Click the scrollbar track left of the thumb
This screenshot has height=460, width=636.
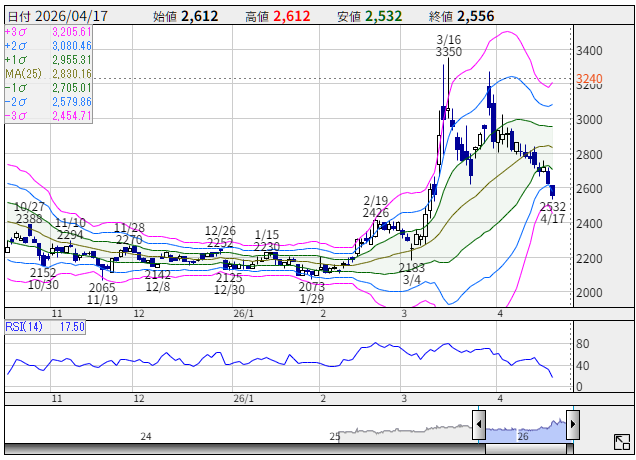pos(240,448)
